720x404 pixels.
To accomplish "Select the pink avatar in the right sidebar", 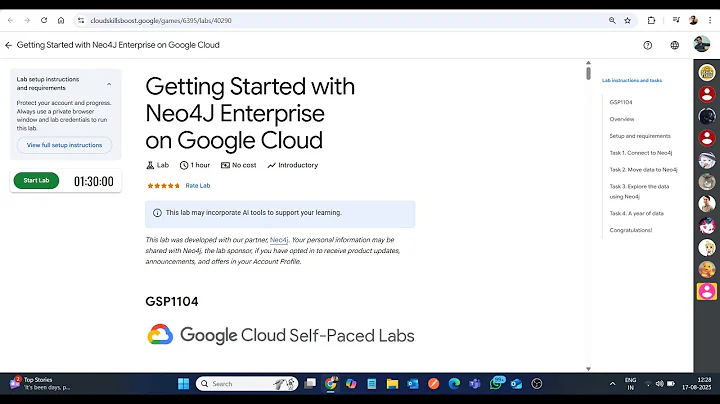I will [707, 291].
